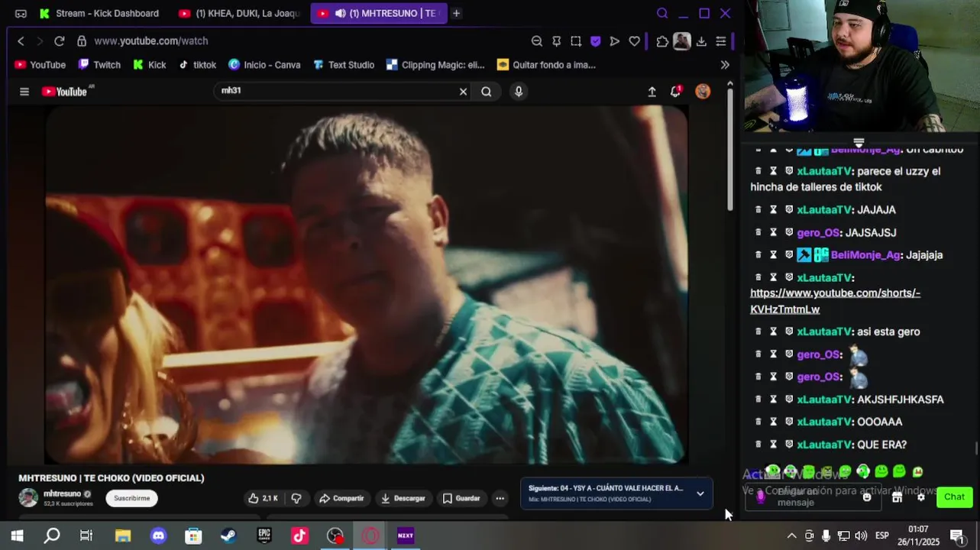Open the tab search magnifier icon
This screenshot has width=980, height=550.
pos(662,13)
